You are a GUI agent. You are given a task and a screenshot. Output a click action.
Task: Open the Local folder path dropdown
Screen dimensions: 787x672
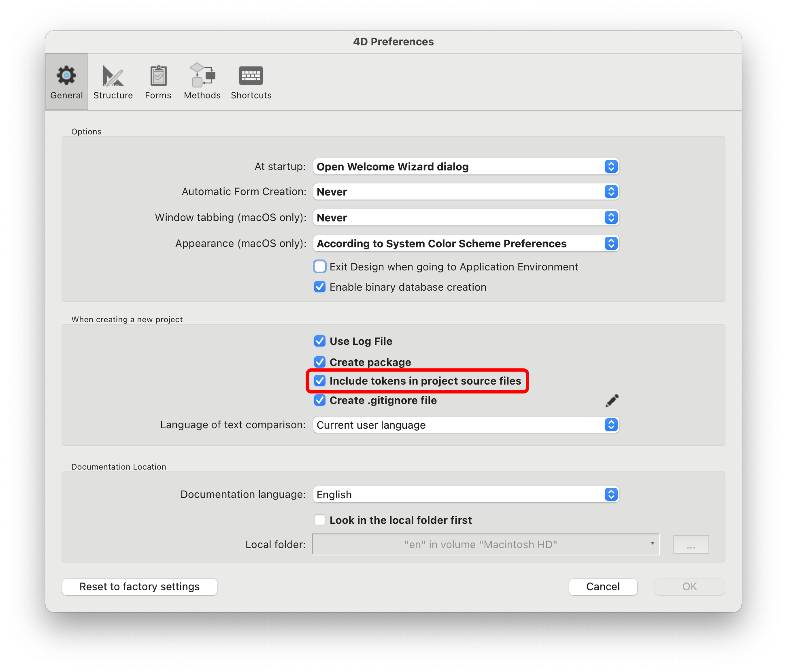coord(485,544)
